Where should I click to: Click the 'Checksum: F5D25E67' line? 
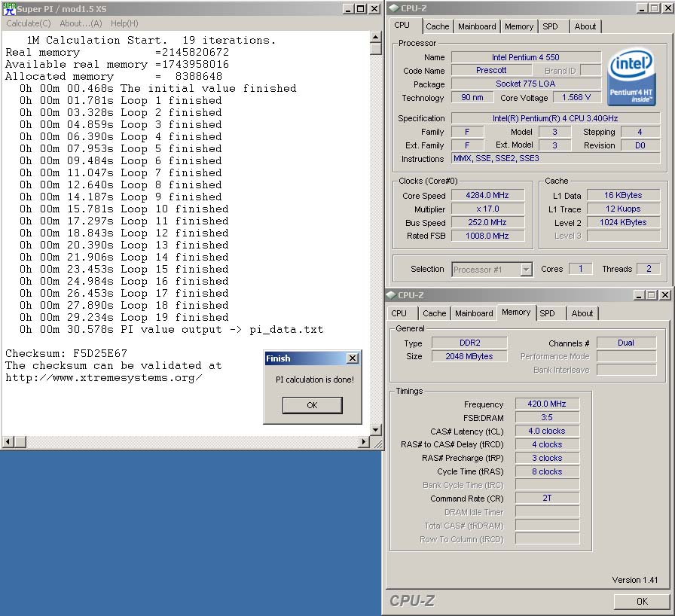point(66,354)
